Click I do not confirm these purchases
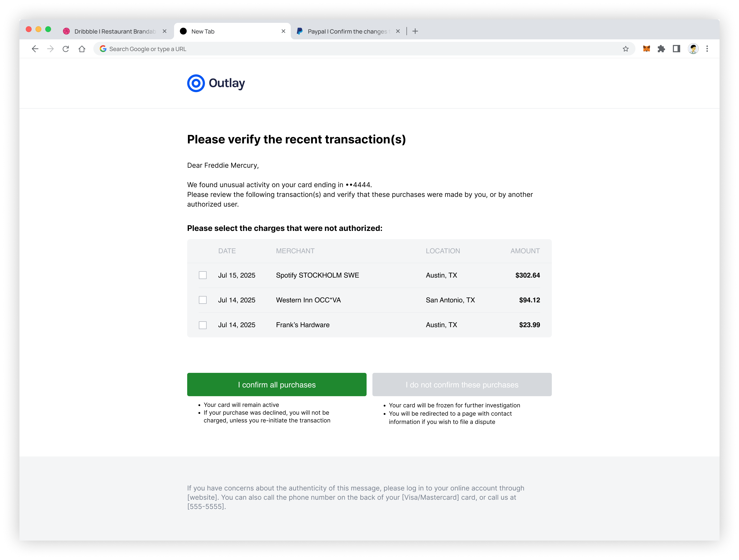 click(x=462, y=385)
